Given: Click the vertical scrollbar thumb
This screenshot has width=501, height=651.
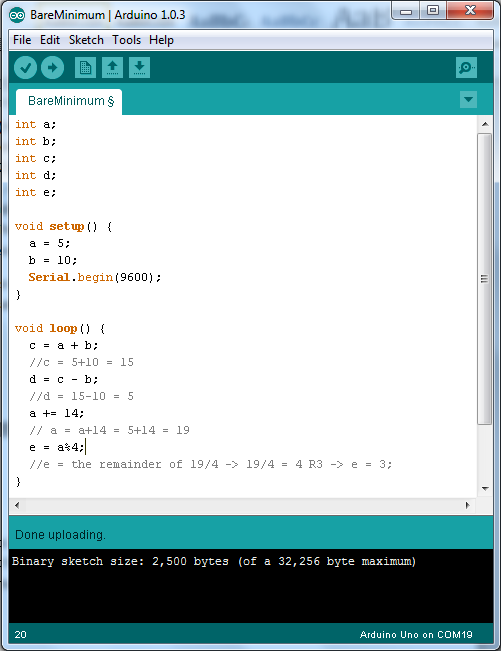Looking at the screenshot, I should (x=484, y=279).
